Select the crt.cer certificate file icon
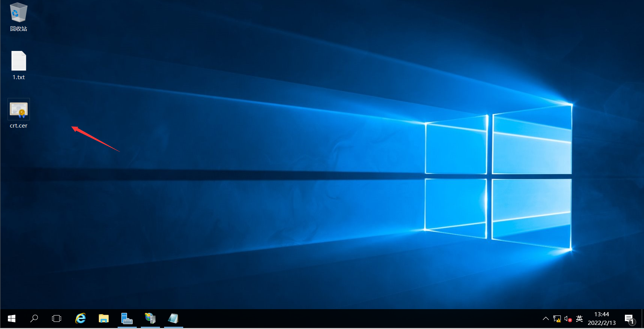Image resolution: width=644 pixels, height=329 pixels. pyautogui.click(x=19, y=114)
